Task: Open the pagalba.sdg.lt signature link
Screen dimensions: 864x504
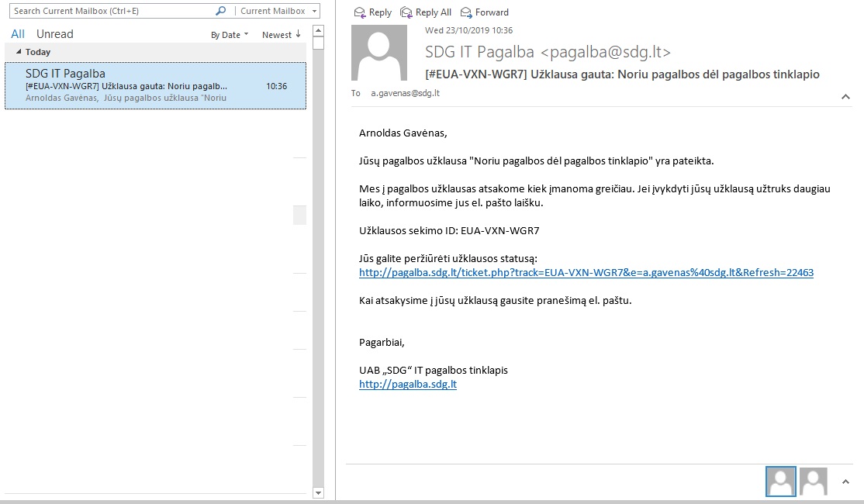Action: click(x=408, y=384)
